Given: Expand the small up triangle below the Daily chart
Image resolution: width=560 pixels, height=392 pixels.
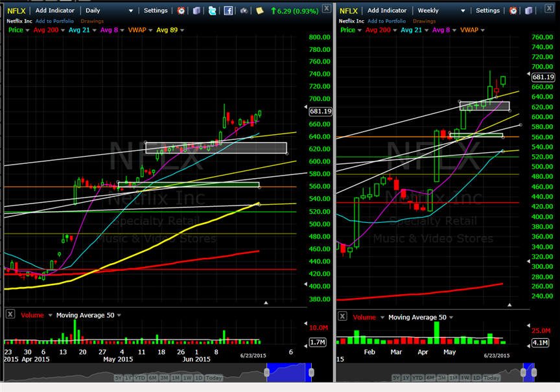Looking at the screenshot, I should 266,303.
